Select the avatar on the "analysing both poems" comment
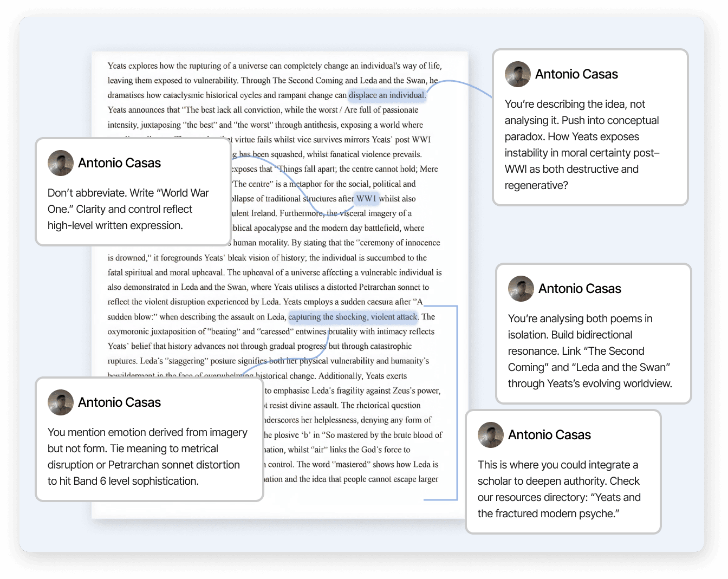 click(x=521, y=289)
